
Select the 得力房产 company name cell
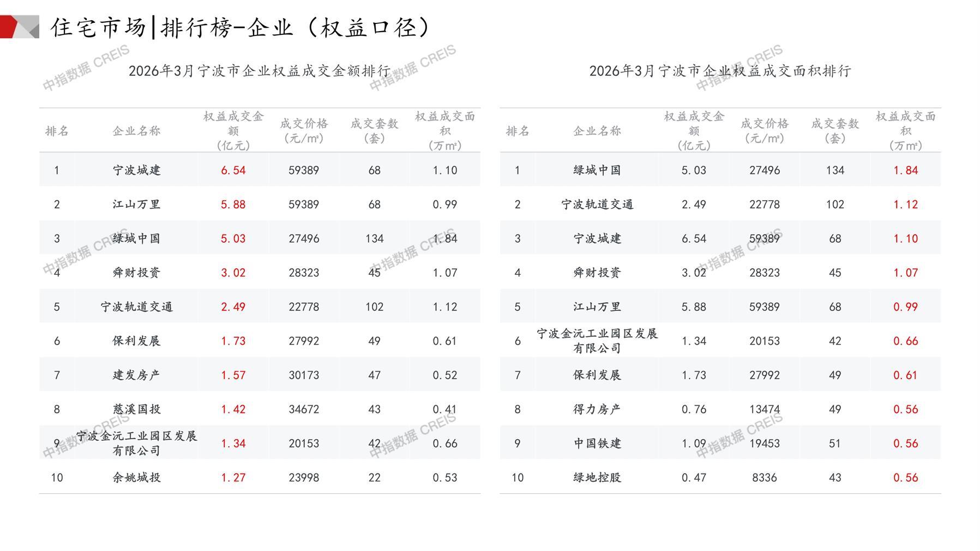click(597, 409)
